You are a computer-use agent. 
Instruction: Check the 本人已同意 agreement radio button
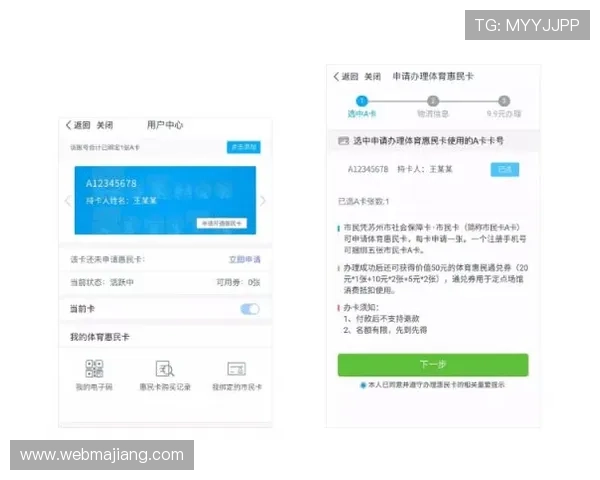point(363,385)
